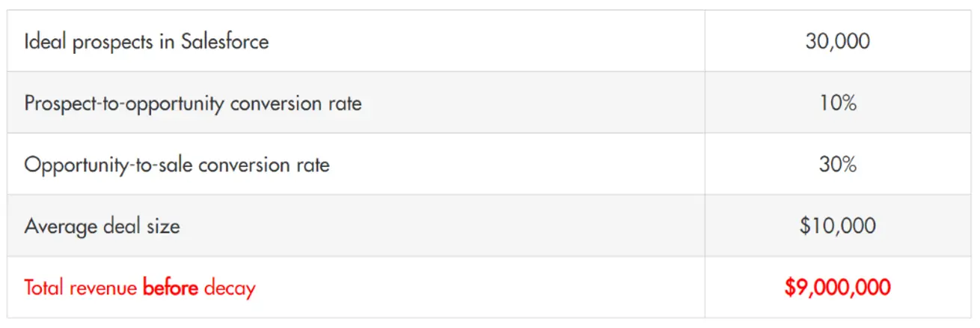This screenshot has height=328, width=980.
Task: Select the 30,000 prospects value cell
Action: [x=838, y=41]
